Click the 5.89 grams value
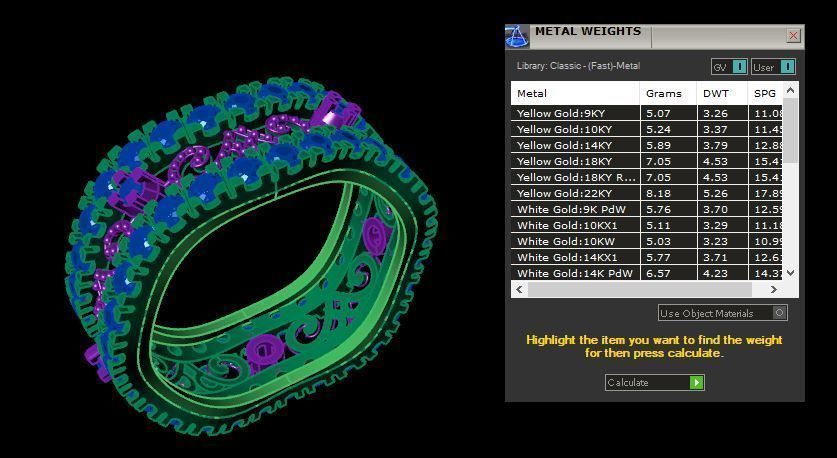Viewport: 837px width, 458px height. (x=658, y=145)
